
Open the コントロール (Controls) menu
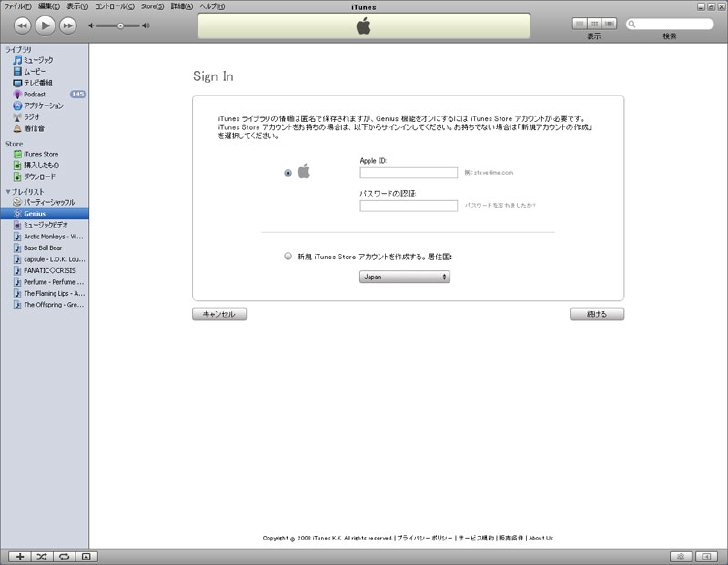(115, 6)
